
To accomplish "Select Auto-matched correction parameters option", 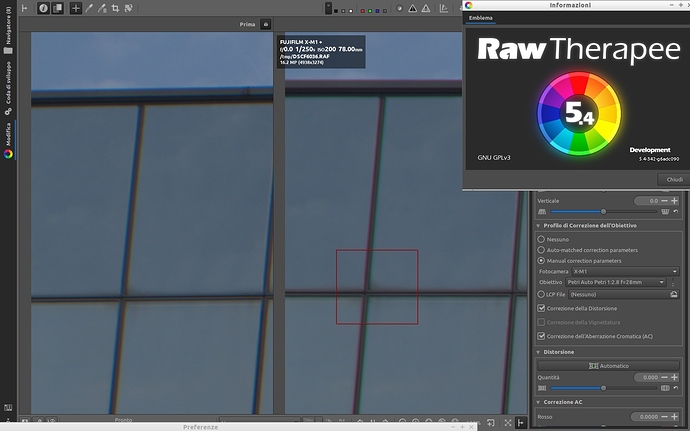I will click(542, 250).
